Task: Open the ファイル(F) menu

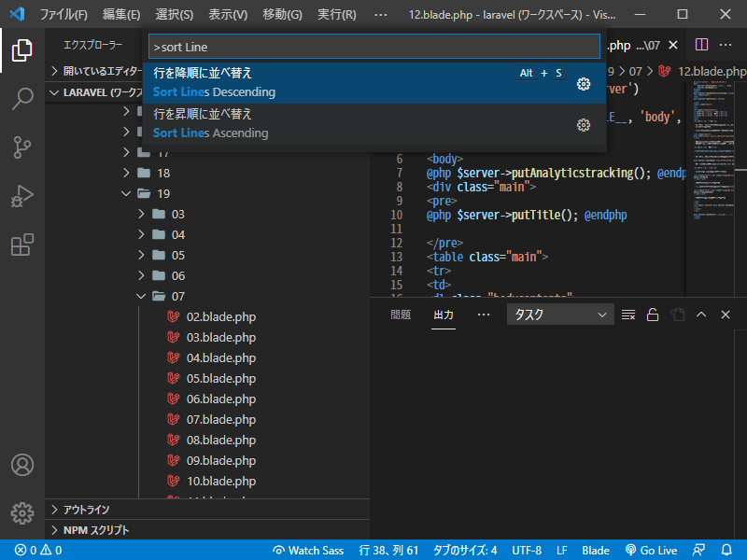Action: tap(63, 15)
